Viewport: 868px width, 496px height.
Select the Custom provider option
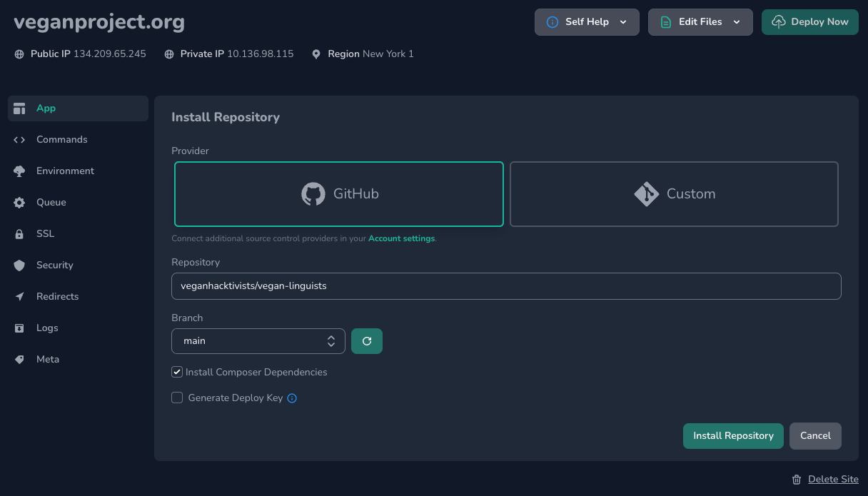674,193
